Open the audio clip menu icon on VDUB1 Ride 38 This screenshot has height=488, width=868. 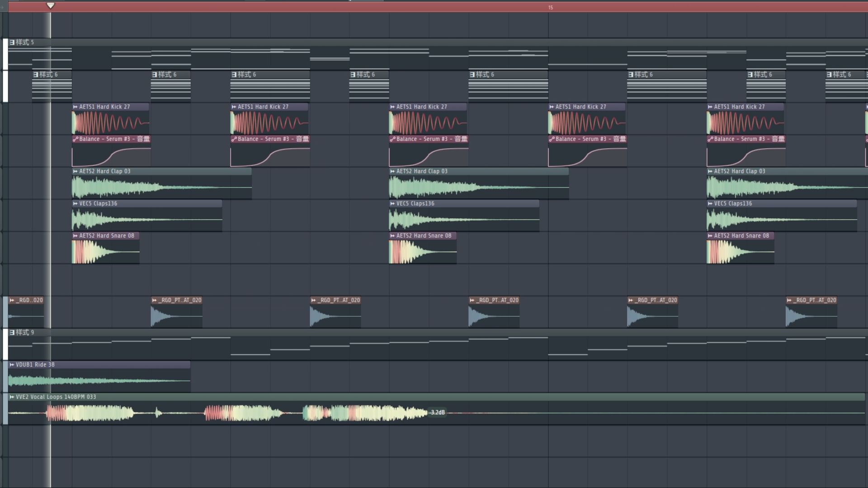(x=12, y=365)
